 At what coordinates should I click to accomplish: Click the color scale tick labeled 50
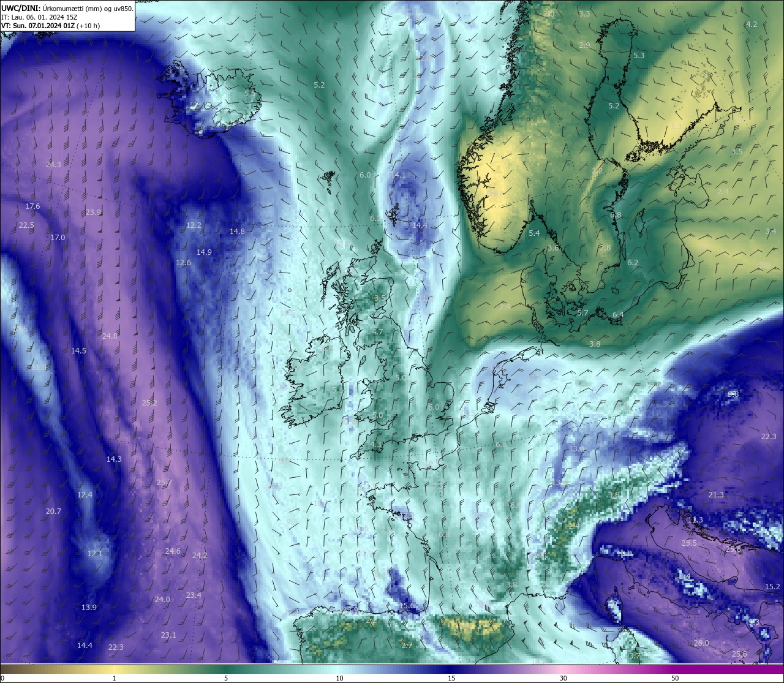pyautogui.click(x=675, y=678)
